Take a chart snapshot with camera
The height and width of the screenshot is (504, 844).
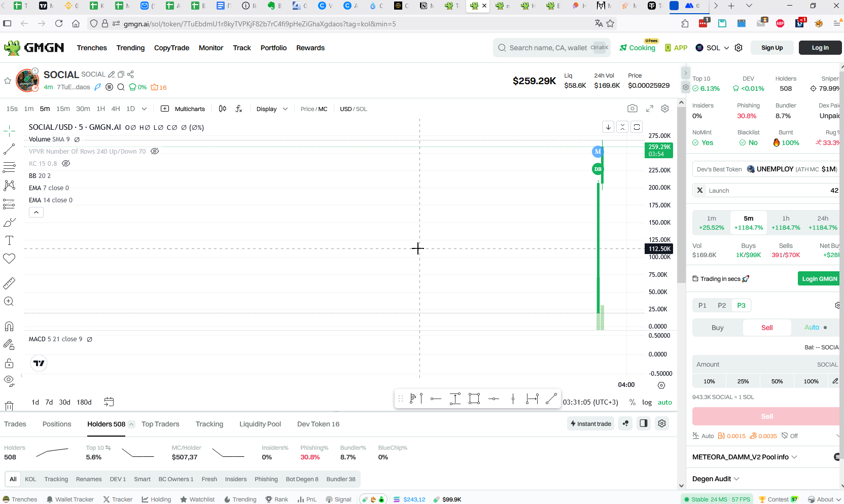(x=632, y=109)
